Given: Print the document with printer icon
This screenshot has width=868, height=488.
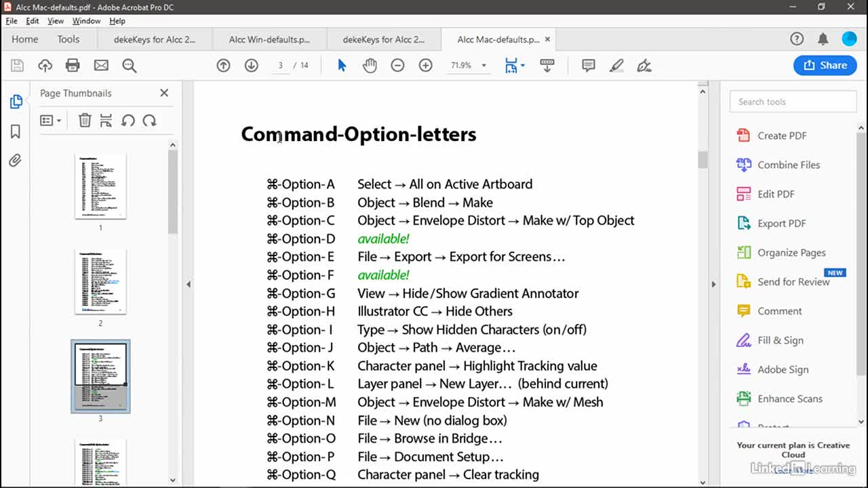Looking at the screenshot, I should [73, 66].
